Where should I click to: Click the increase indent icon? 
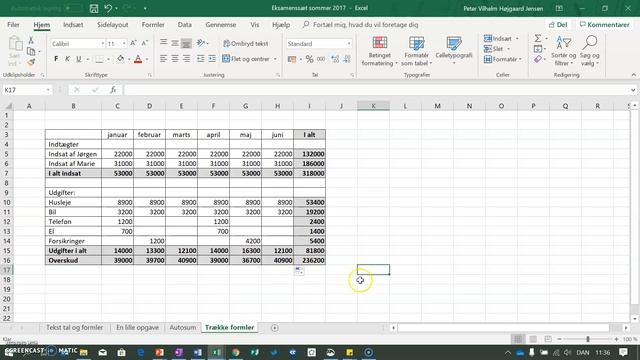pos(212,59)
